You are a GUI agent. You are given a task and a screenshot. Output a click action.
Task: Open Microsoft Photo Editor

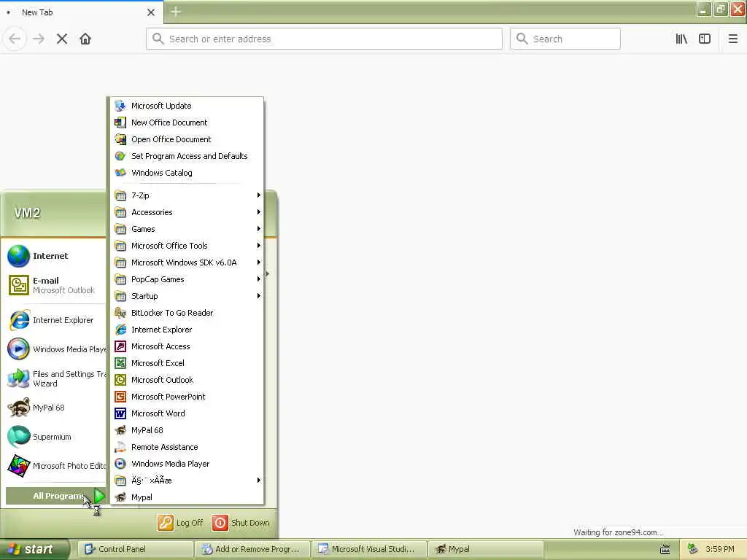pyautogui.click(x=55, y=466)
